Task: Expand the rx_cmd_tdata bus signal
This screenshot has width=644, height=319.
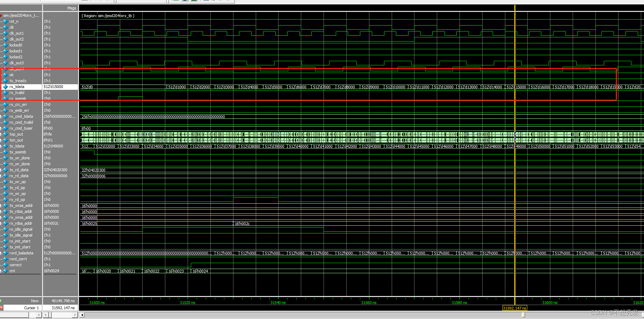Action: [1, 116]
